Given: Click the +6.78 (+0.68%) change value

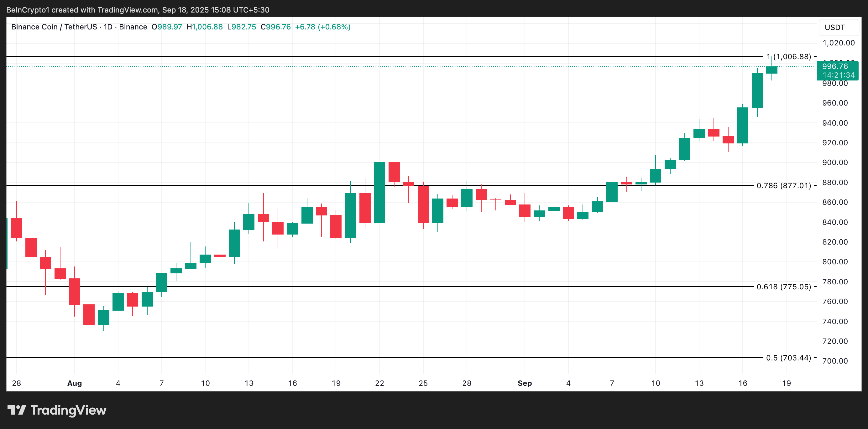Looking at the screenshot, I should click(322, 27).
